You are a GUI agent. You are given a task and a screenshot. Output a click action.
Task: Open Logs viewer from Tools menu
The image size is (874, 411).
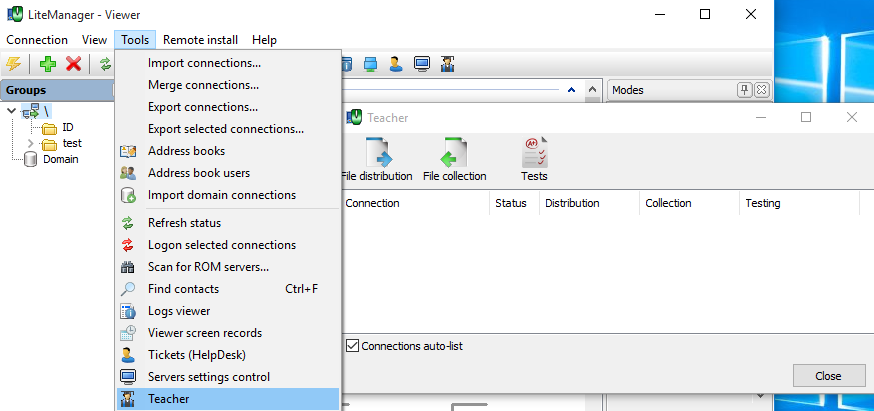click(x=228, y=311)
